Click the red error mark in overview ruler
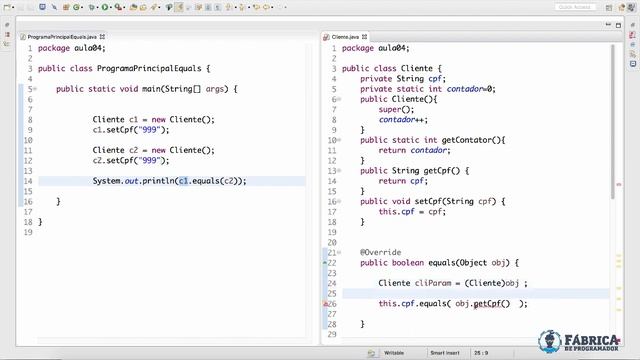 click(619, 184)
